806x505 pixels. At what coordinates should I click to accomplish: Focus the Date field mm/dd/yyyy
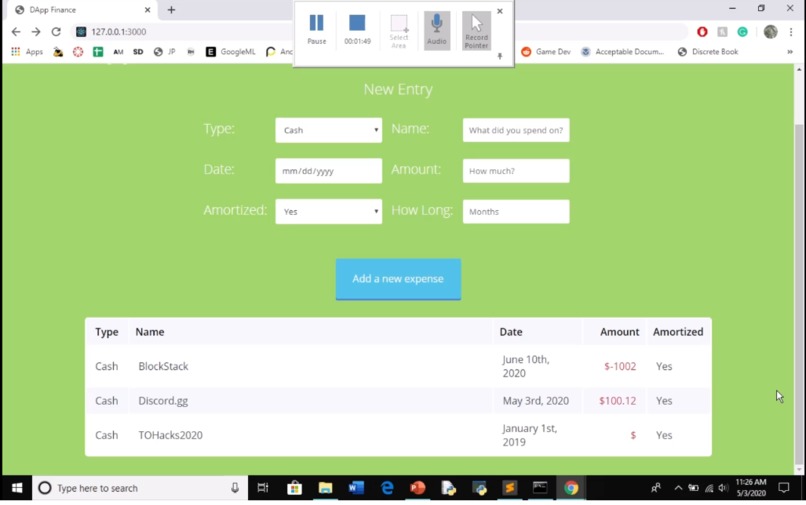click(328, 171)
